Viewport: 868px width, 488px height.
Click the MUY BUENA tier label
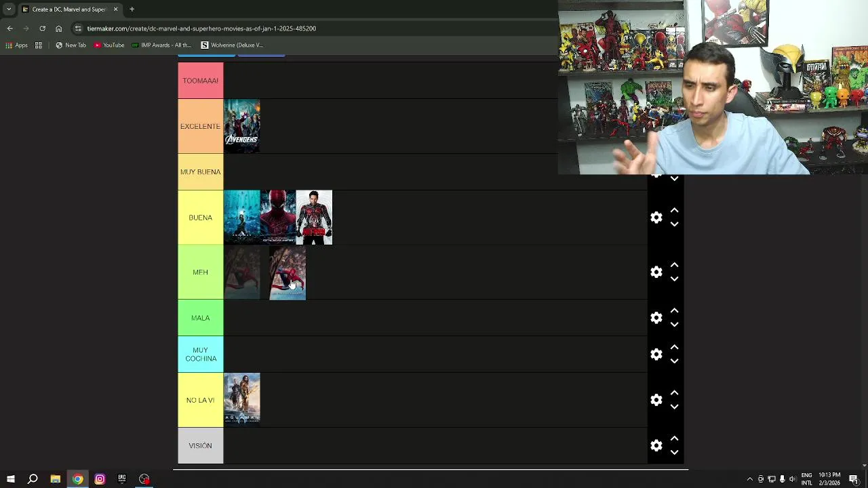201,171
